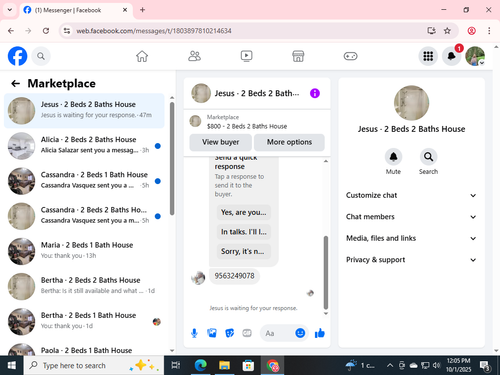The height and width of the screenshot is (375, 500).
Task: Expand Chat members section
Action: [x=411, y=217]
